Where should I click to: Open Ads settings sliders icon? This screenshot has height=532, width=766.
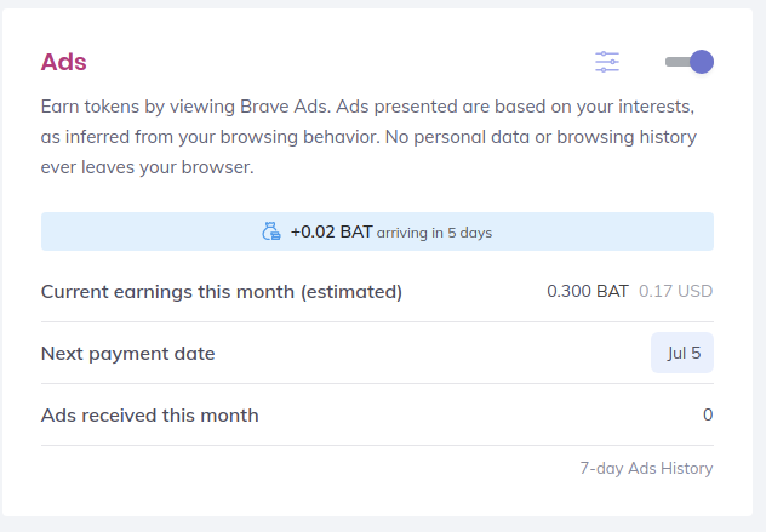(607, 62)
